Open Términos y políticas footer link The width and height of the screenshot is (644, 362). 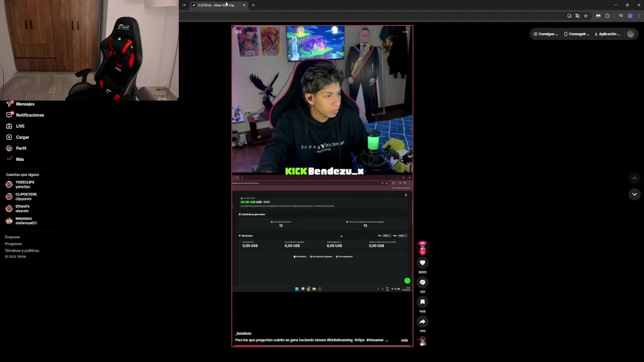22,250
